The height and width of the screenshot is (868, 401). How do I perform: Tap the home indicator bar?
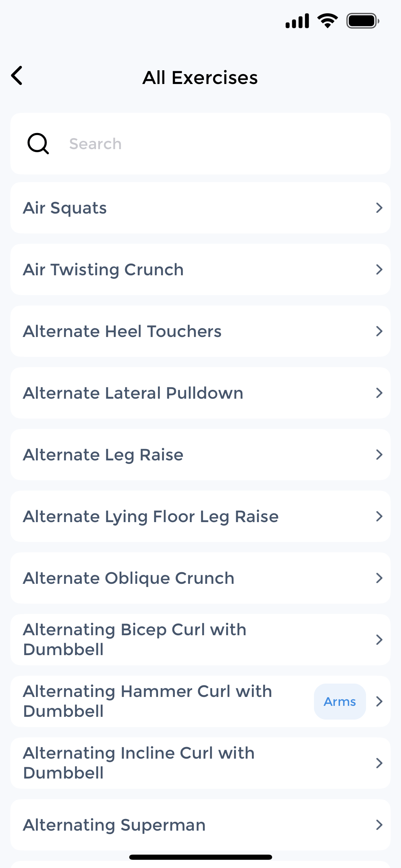click(x=200, y=857)
